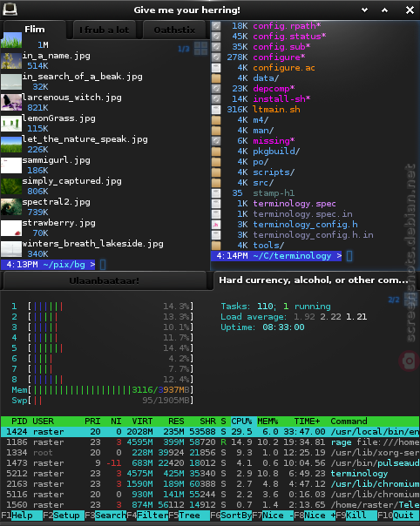Click the header file icon for terminology_config.h
Screen dimensions: 420x526
click(x=216, y=225)
